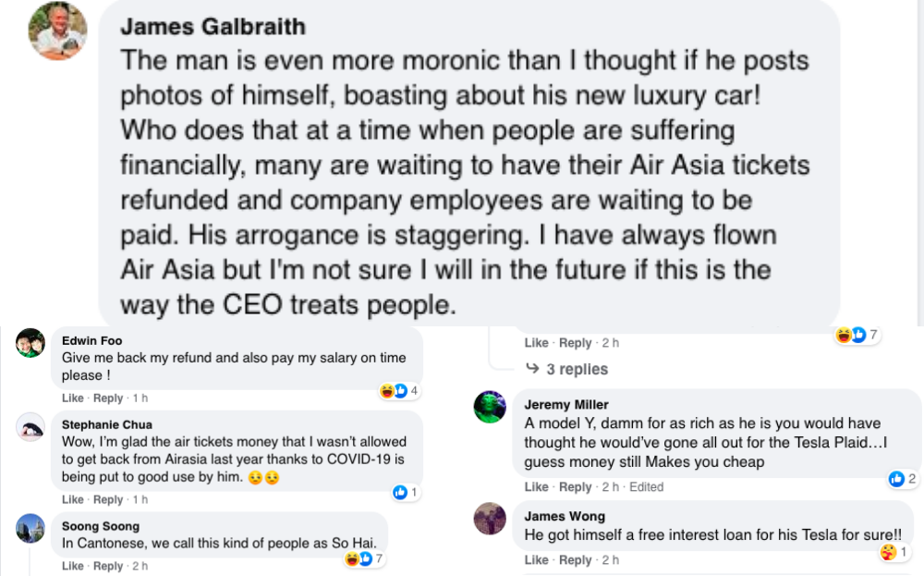Image resolution: width=924 pixels, height=576 pixels.
Task: Open James Wong's profile picture
Action: pos(490,519)
